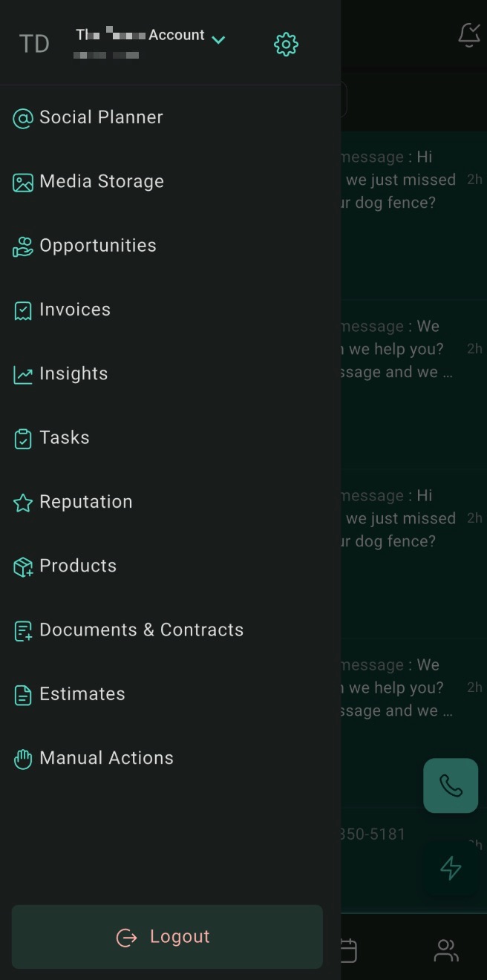Open the calendar tab in bottom bar
This screenshot has width=487, height=980.
click(x=347, y=950)
